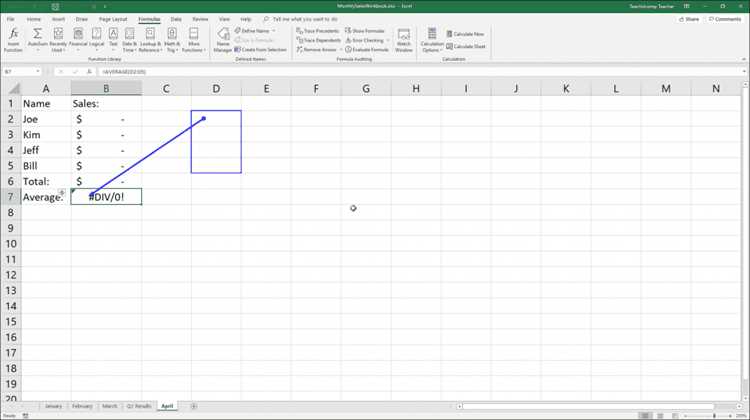Viewport: 750px width, 420px height.
Task: Open the Date & Time functions menu
Action: click(129, 40)
